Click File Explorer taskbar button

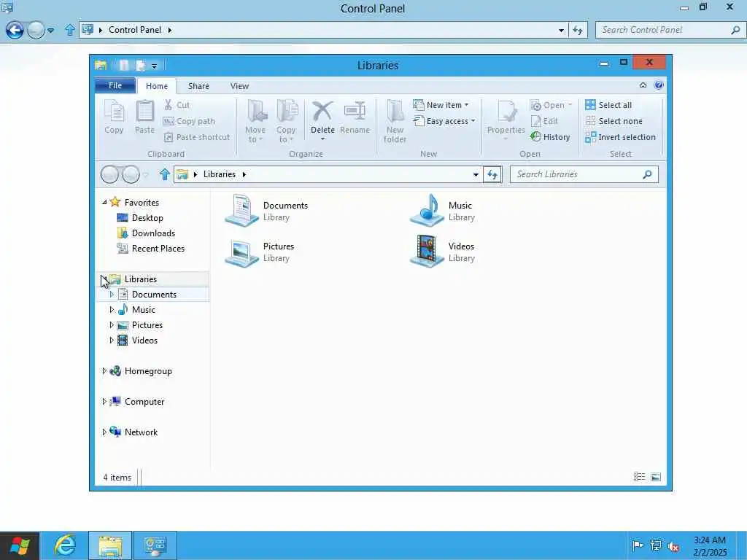point(110,545)
